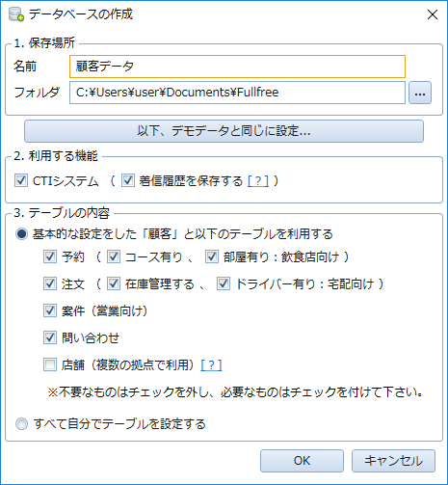The height and width of the screenshot is (485, 448).
Task: Open help link next to 店舗 option
Action: click(211, 364)
